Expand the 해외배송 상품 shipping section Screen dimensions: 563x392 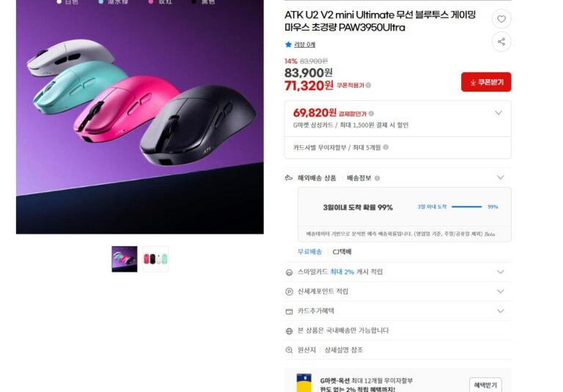coord(501,177)
